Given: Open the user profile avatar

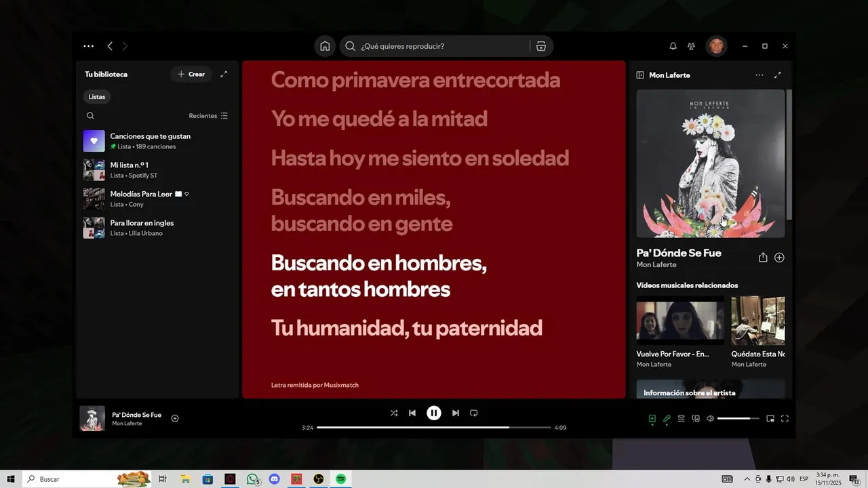Looking at the screenshot, I should pos(716,46).
